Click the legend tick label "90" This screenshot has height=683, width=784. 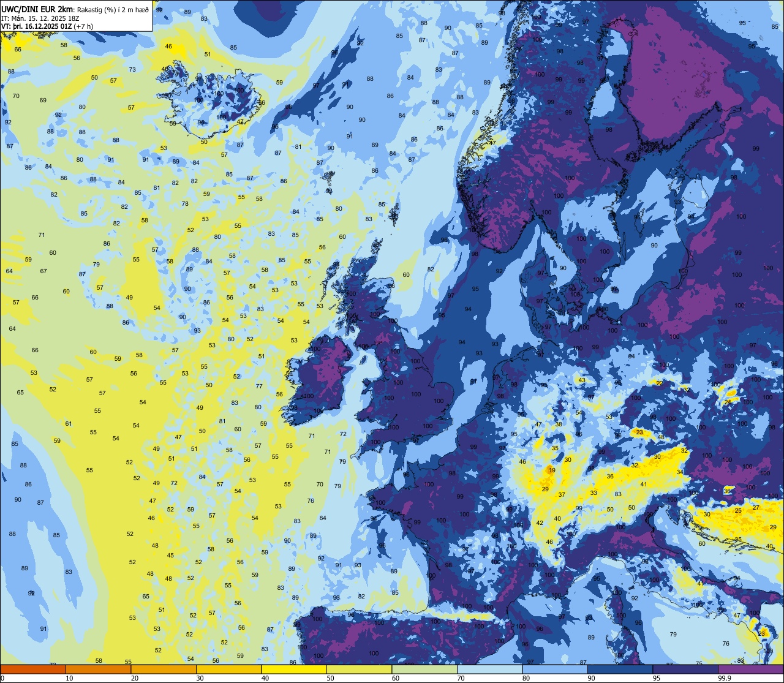(591, 678)
